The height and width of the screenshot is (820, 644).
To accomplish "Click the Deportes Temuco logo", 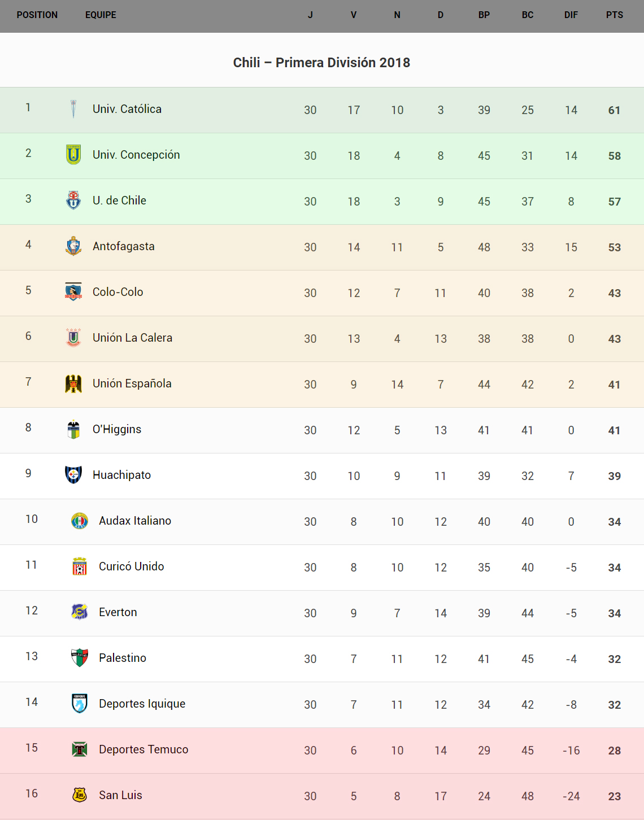I will pyautogui.click(x=80, y=749).
